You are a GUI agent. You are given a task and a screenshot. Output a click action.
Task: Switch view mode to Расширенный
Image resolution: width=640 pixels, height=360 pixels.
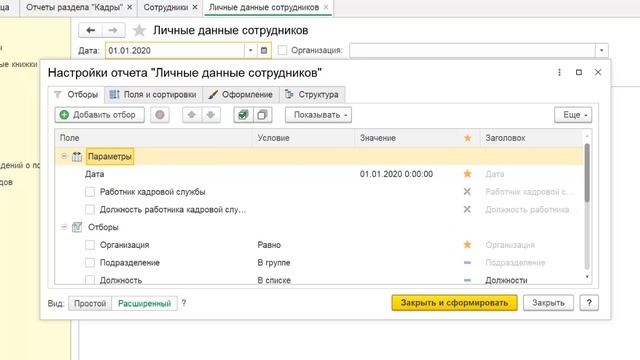coord(144,303)
